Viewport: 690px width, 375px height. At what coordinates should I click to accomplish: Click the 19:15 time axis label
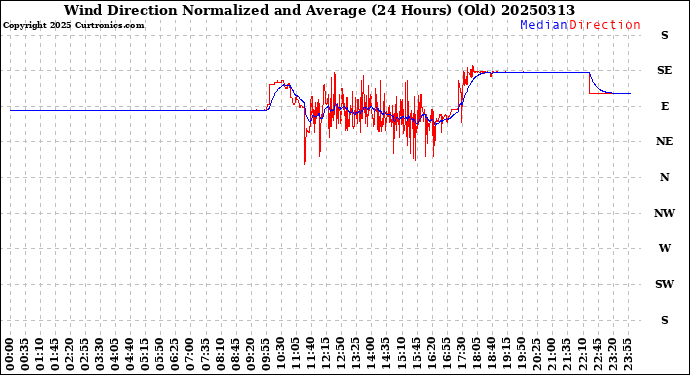pos(506,354)
